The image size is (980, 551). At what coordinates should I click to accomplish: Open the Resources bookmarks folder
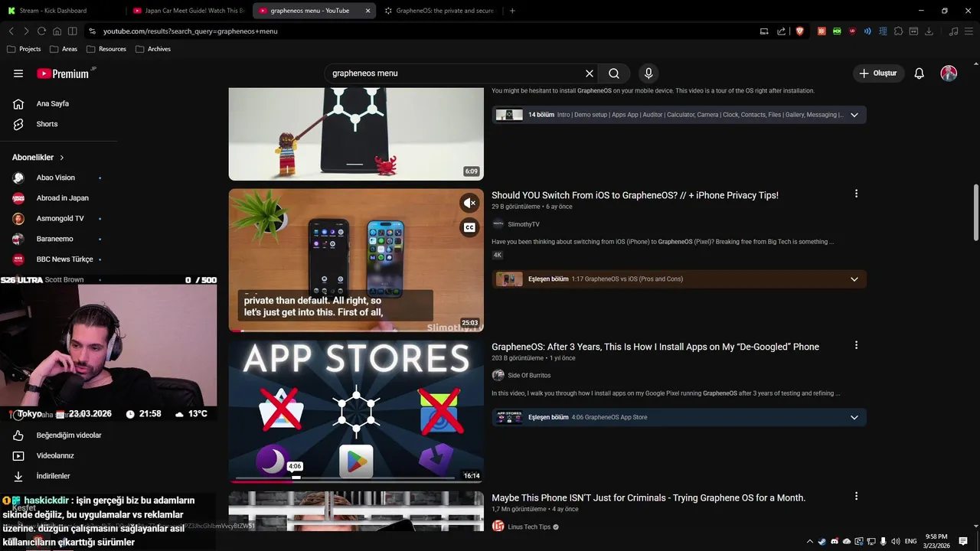point(106,49)
